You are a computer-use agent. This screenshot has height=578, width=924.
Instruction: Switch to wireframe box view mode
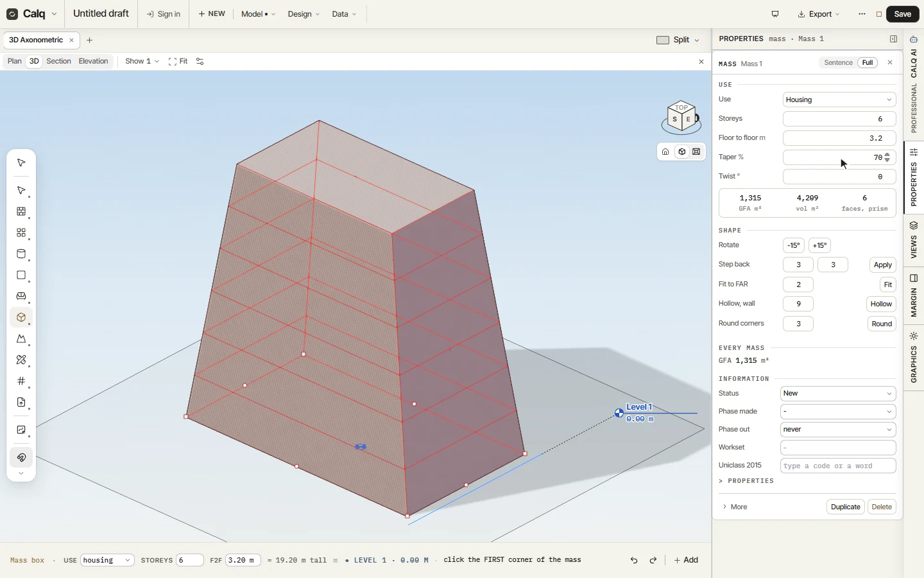(x=697, y=152)
